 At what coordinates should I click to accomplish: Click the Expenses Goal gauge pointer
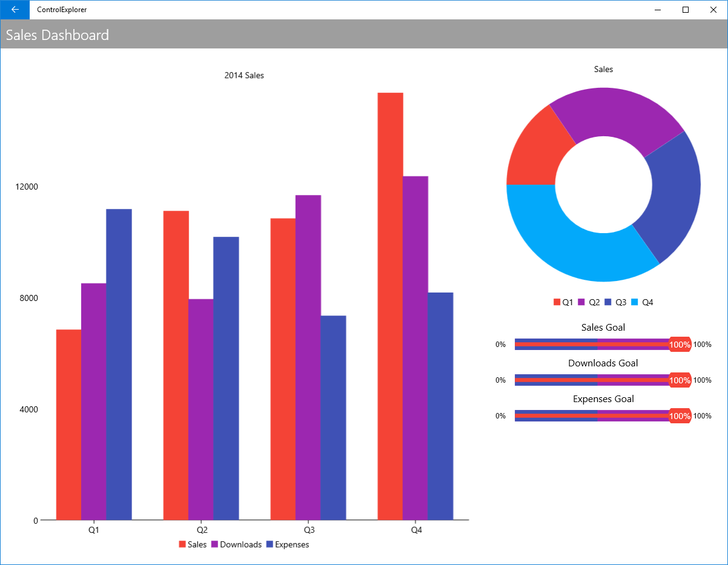click(680, 416)
